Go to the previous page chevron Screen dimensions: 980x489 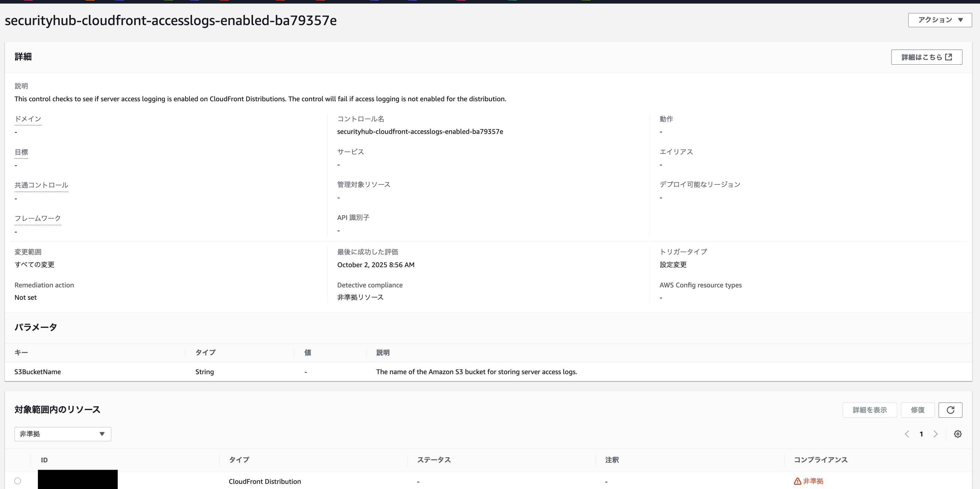pos(907,434)
